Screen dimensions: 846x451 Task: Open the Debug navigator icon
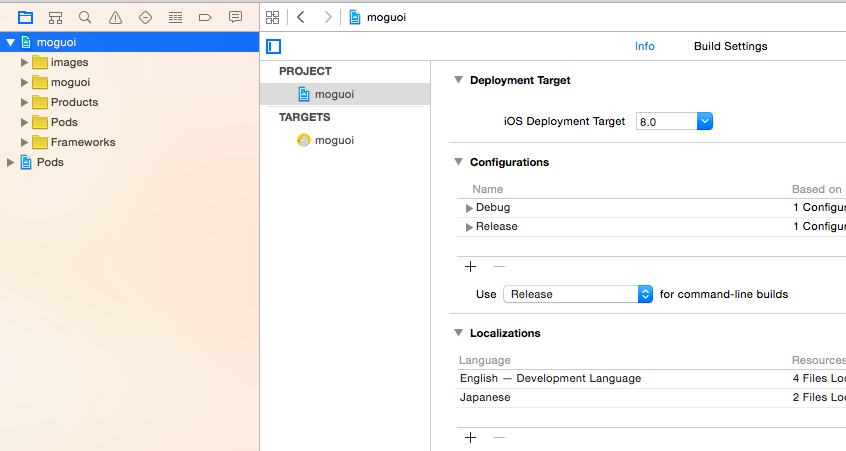tap(175, 17)
